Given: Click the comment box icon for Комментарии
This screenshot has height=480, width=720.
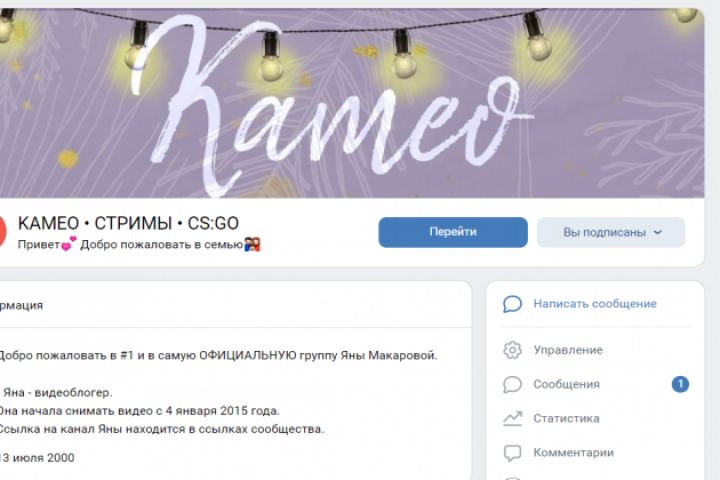Looking at the screenshot, I should coord(512,453).
